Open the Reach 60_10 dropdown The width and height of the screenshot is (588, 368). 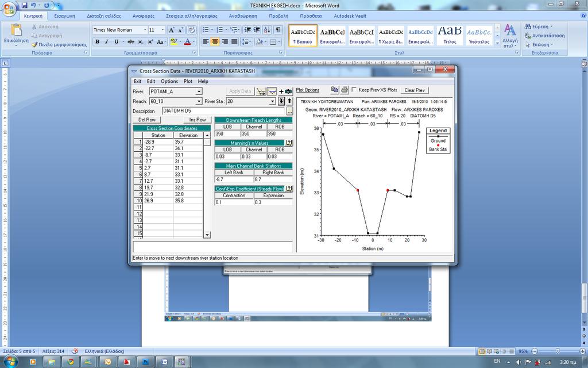tap(199, 101)
